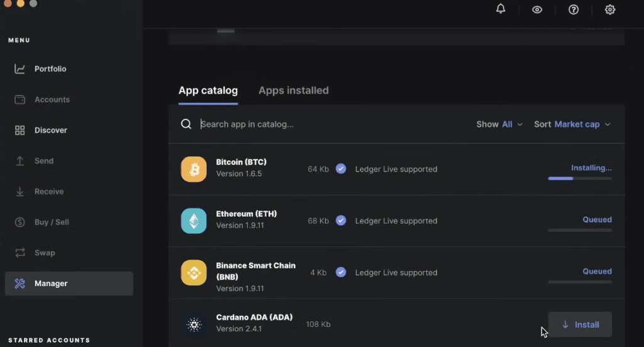This screenshot has height=347, width=644.
Task: Select the App catalog tab
Action: [x=208, y=91]
